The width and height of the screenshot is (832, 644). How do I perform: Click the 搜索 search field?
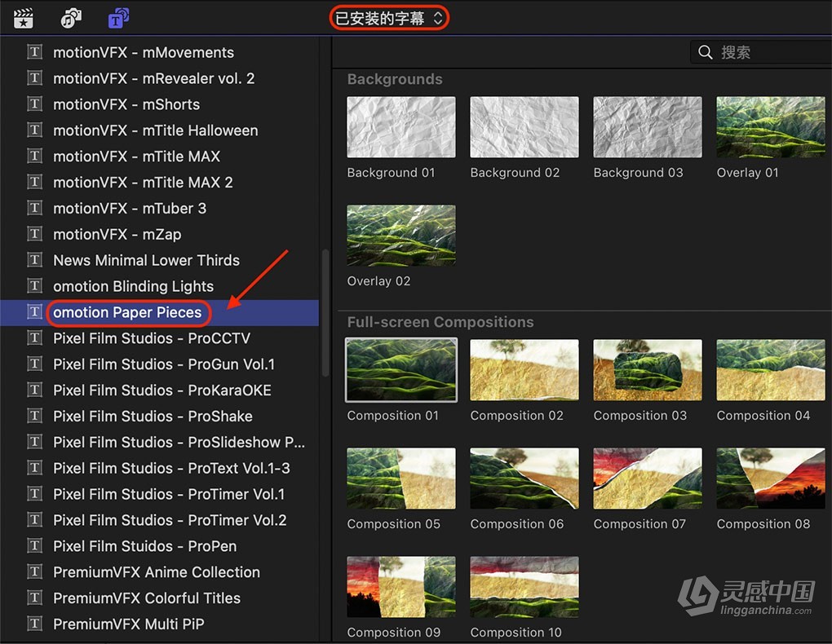761,52
